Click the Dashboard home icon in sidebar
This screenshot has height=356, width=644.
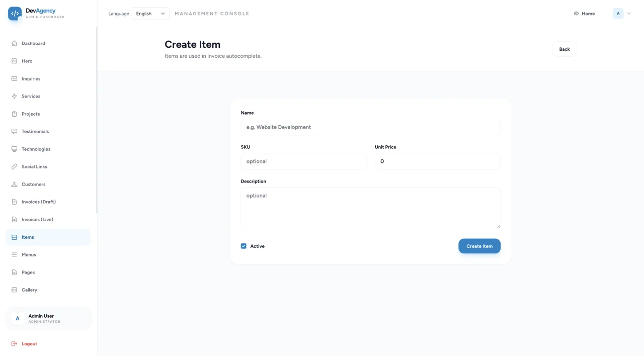14,43
